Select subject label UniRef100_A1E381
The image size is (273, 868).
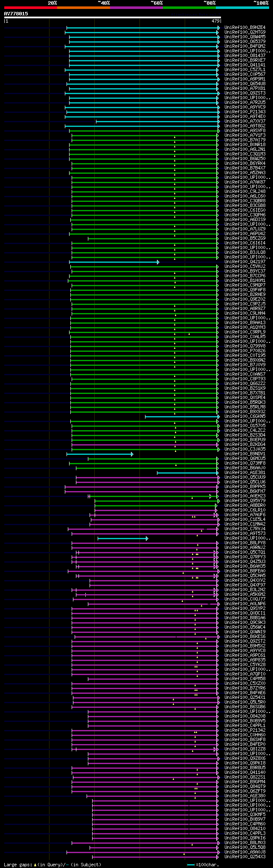pos(245,473)
